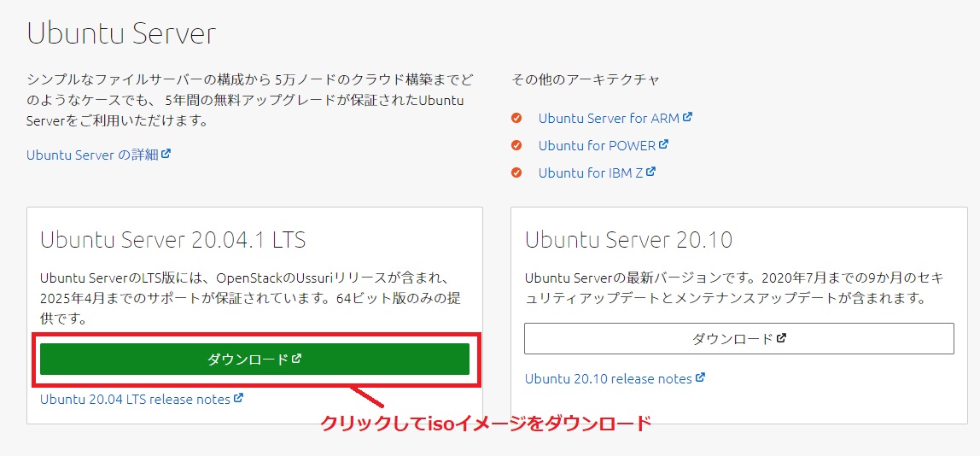Click the その他のアーキテクチャ heading
Viewport: 980px width, 456px height.
tap(586, 79)
